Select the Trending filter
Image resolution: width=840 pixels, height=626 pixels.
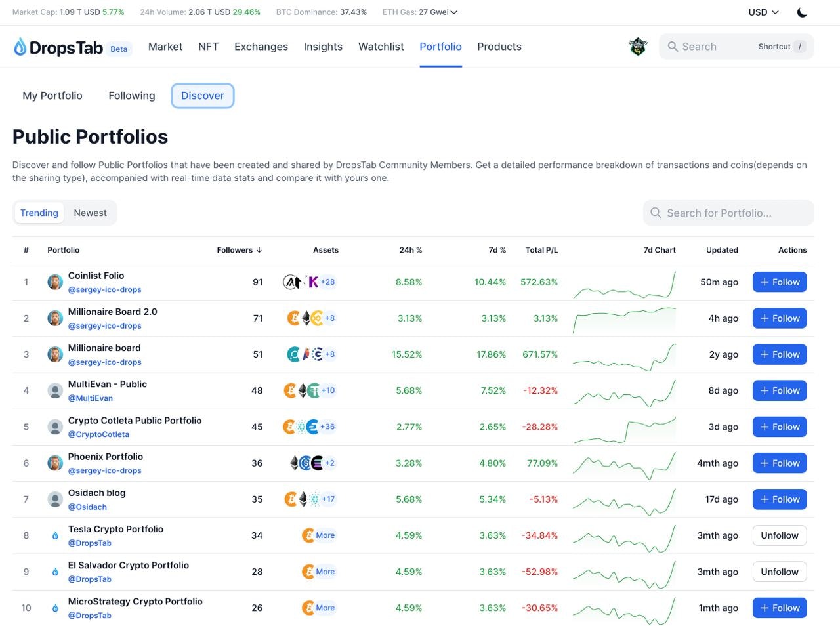point(39,213)
